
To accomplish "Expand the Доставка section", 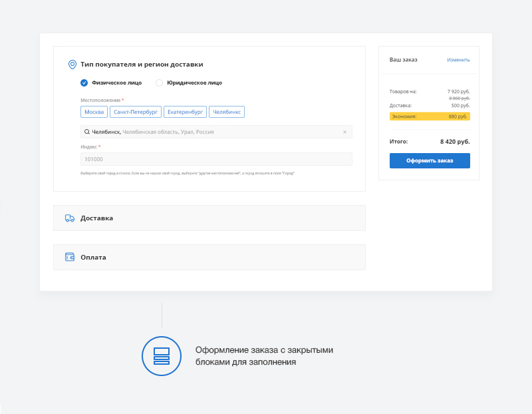I will click(209, 218).
